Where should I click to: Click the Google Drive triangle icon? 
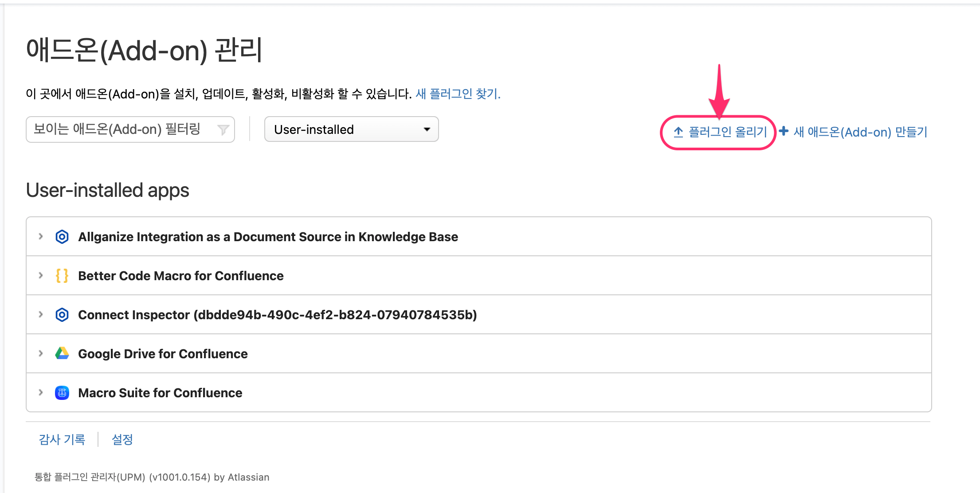pyautogui.click(x=62, y=353)
